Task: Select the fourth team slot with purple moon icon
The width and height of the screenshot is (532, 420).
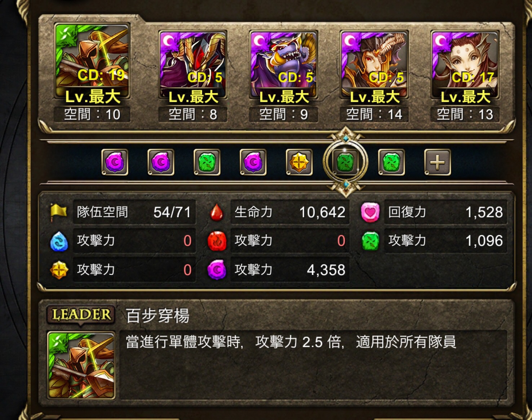Action: pyautogui.click(x=253, y=162)
